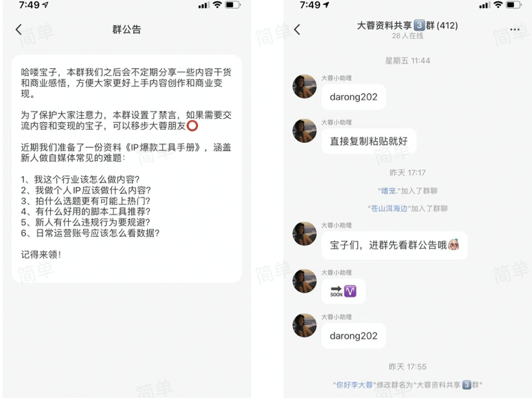
Task: Open profile link "嗜宠."
Action: [x=389, y=191]
